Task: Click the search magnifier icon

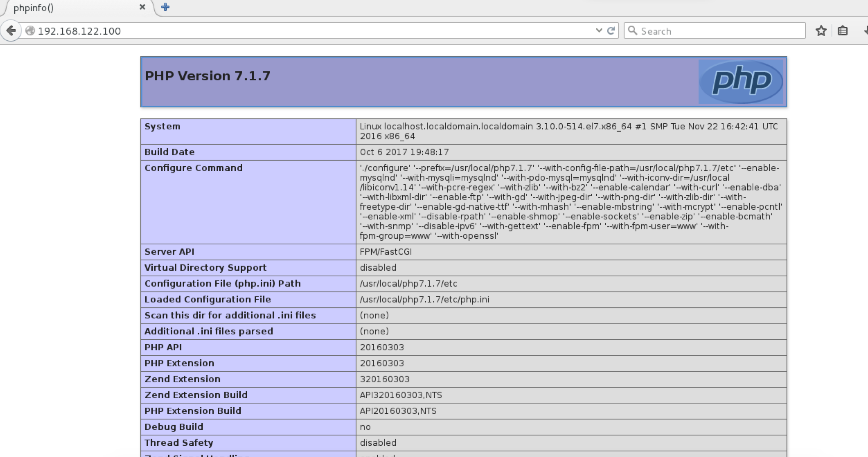Action: [x=633, y=31]
